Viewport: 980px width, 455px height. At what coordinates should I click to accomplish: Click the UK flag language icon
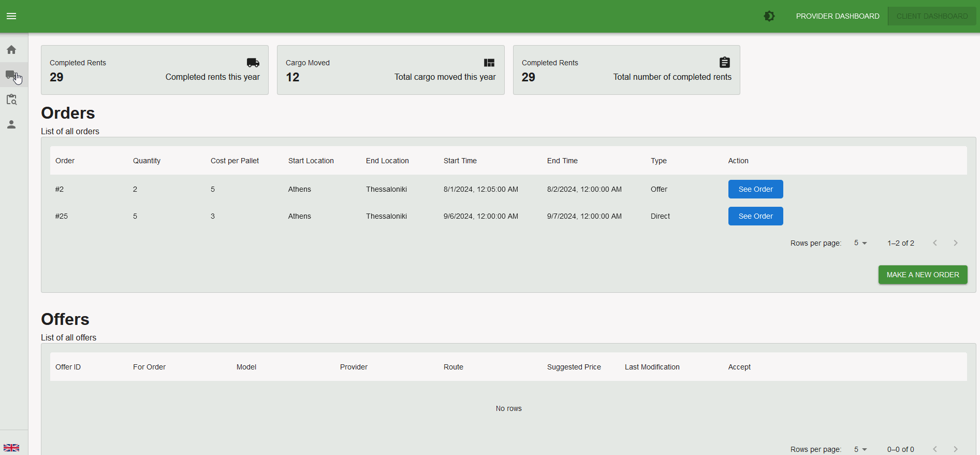click(x=11, y=448)
